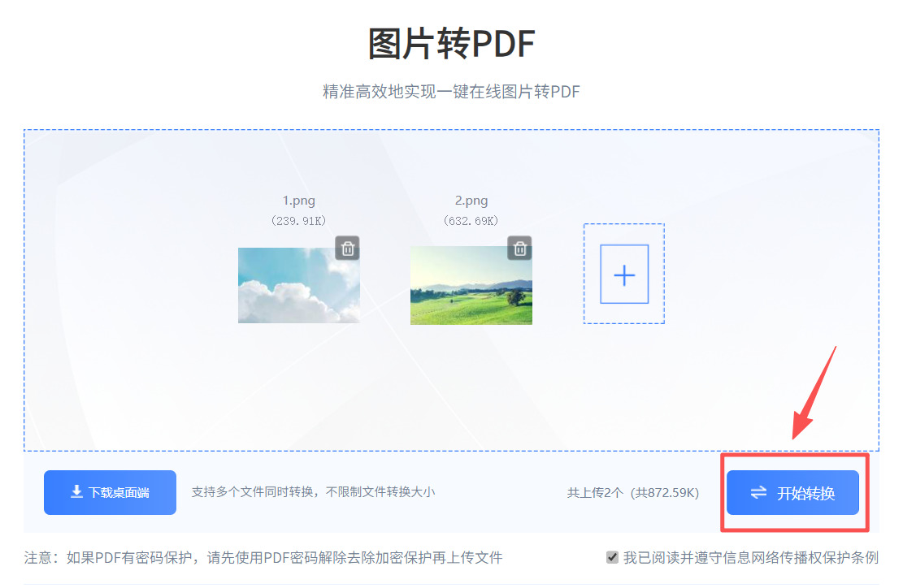903x588 pixels.
Task: Click the 注意 PDF密码解除 notice text
Action: (263, 557)
